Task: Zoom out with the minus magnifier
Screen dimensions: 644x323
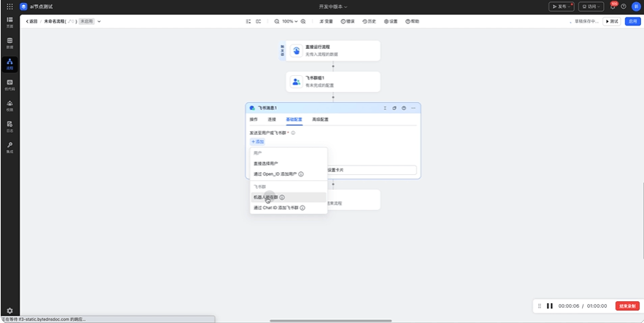Action: 277,21
